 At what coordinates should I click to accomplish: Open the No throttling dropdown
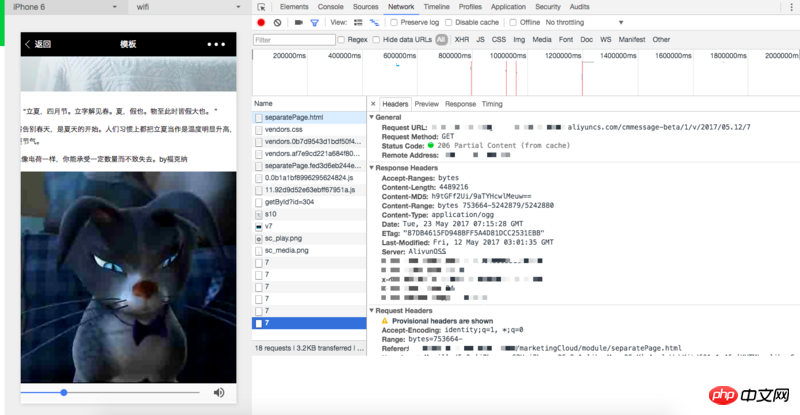[584, 22]
